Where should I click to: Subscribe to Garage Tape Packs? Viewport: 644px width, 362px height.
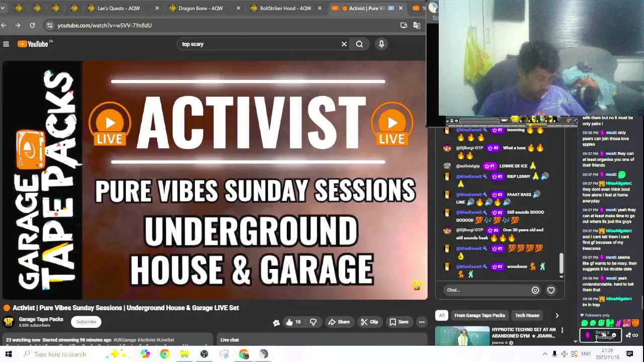[x=86, y=322]
